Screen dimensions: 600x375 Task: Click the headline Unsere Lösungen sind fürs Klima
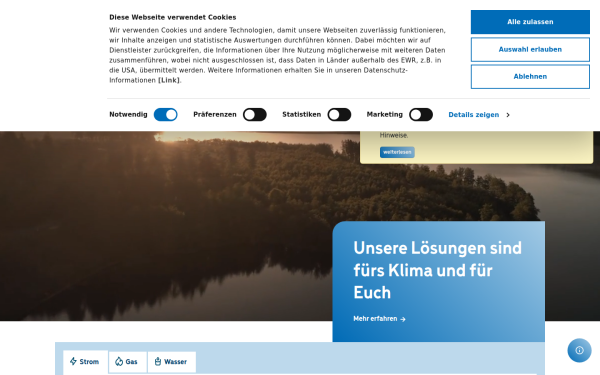[437, 270]
